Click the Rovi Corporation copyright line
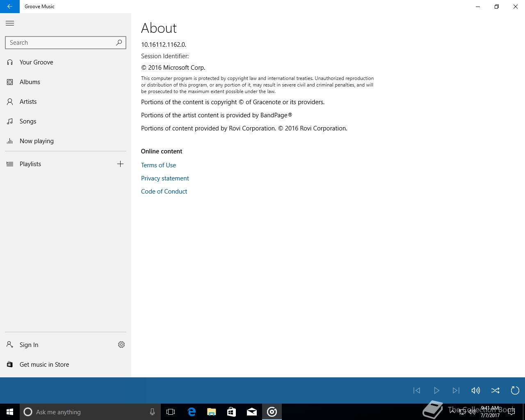 (x=244, y=128)
